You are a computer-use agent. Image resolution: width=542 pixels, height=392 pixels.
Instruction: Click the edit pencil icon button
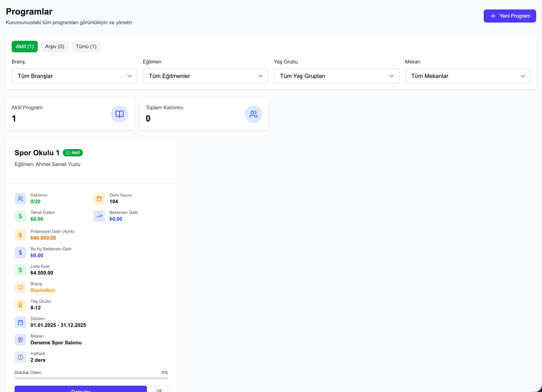[x=159, y=390]
